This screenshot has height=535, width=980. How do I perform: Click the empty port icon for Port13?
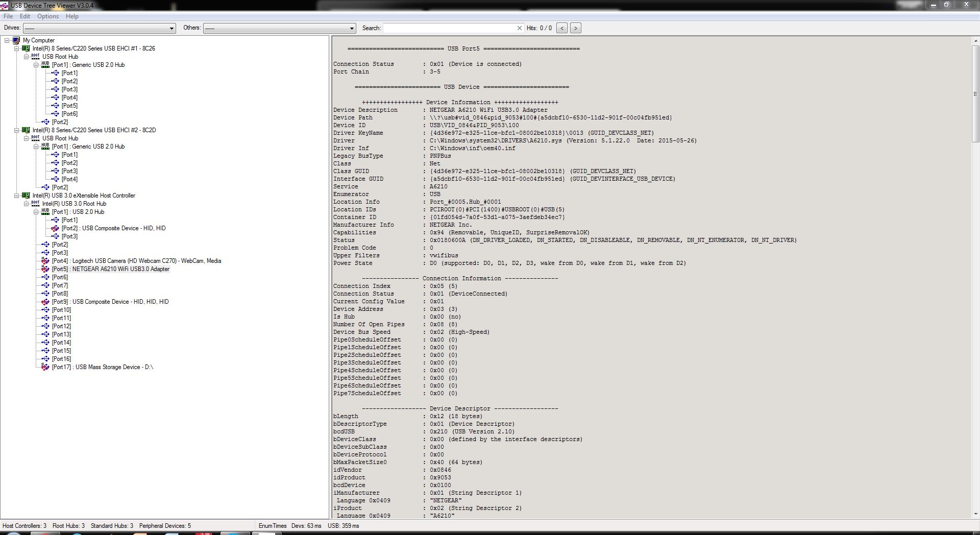click(45, 334)
